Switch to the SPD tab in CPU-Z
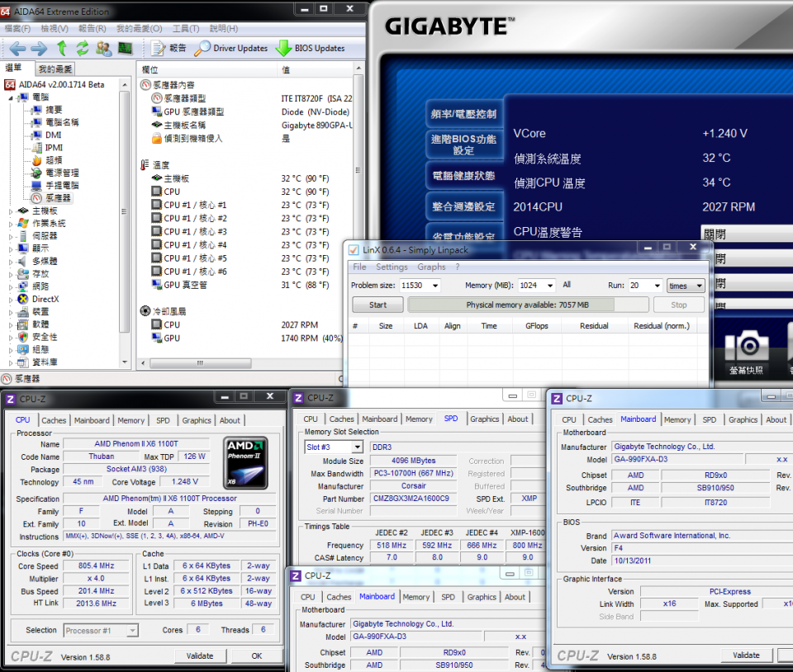The width and height of the screenshot is (793, 672). point(162,420)
